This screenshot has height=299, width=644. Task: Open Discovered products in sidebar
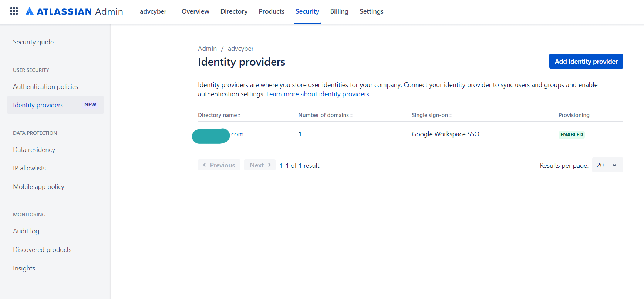(42, 250)
